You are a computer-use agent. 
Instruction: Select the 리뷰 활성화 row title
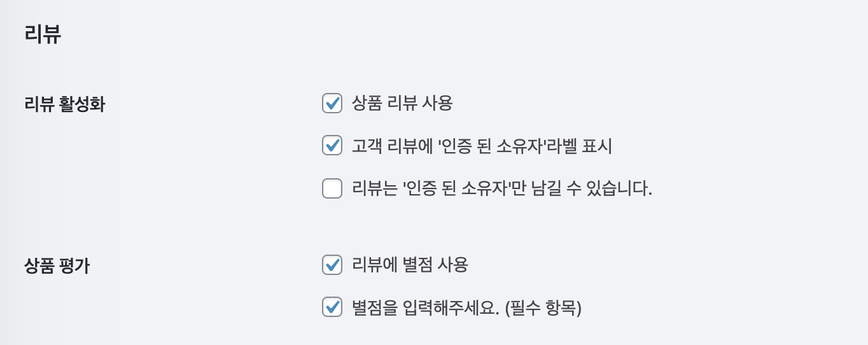coord(64,104)
